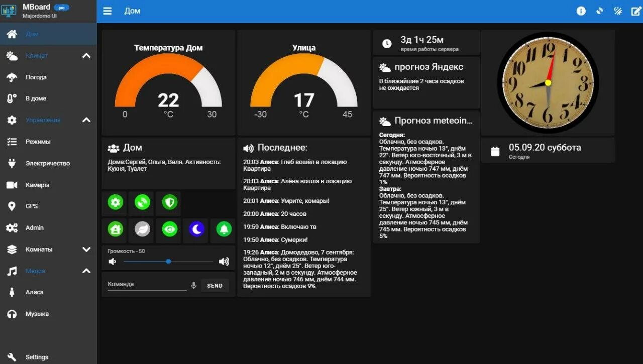Viewport: 643px width, 364px height.
Task: Click the 'pro' badge next to MBoard
Action: [61, 8]
